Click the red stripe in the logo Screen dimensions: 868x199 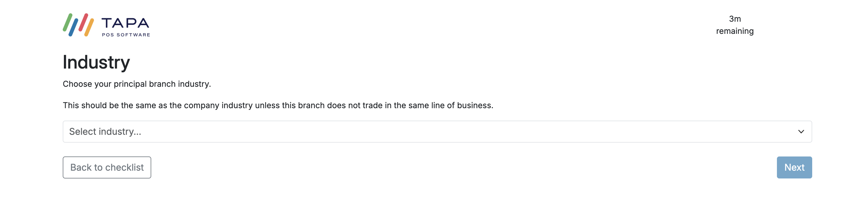click(x=83, y=22)
